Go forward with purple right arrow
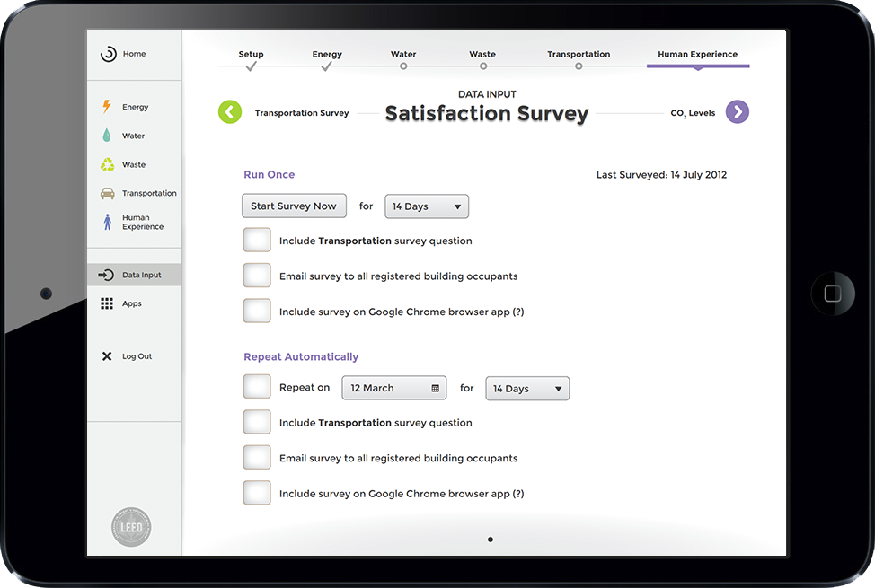The image size is (875, 588). pyautogui.click(x=738, y=112)
